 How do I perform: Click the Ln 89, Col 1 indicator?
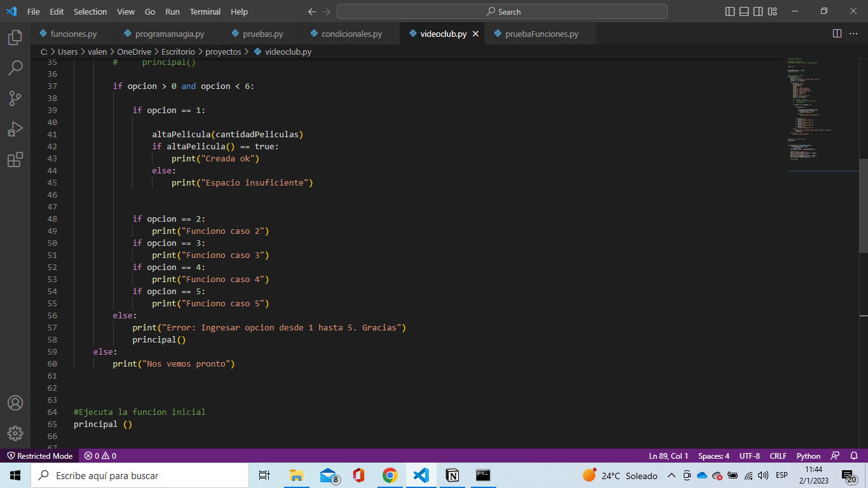pyautogui.click(x=668, y=456)
